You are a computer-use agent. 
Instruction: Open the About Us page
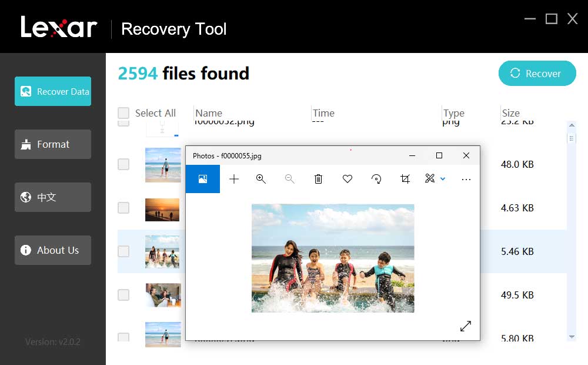(53, 250)
